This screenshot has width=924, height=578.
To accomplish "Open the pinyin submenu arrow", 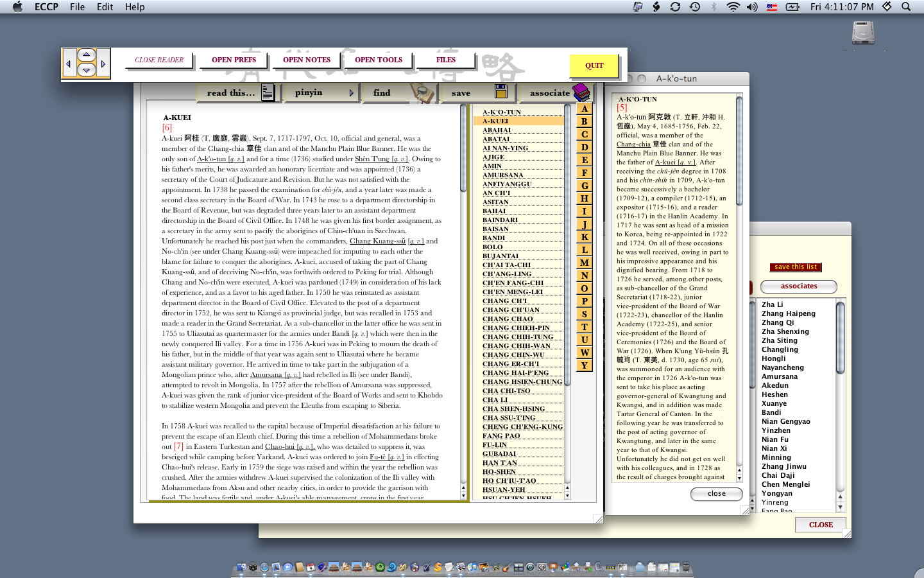I will coord(351,92).
